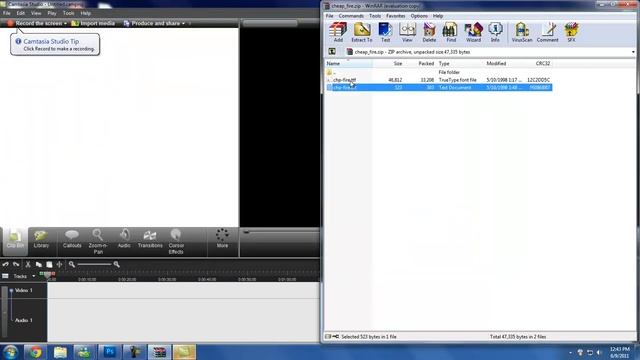The image size is (640, 360).
Task: Expand WinRAR address bar dropdown
Action: click(633, 52)
